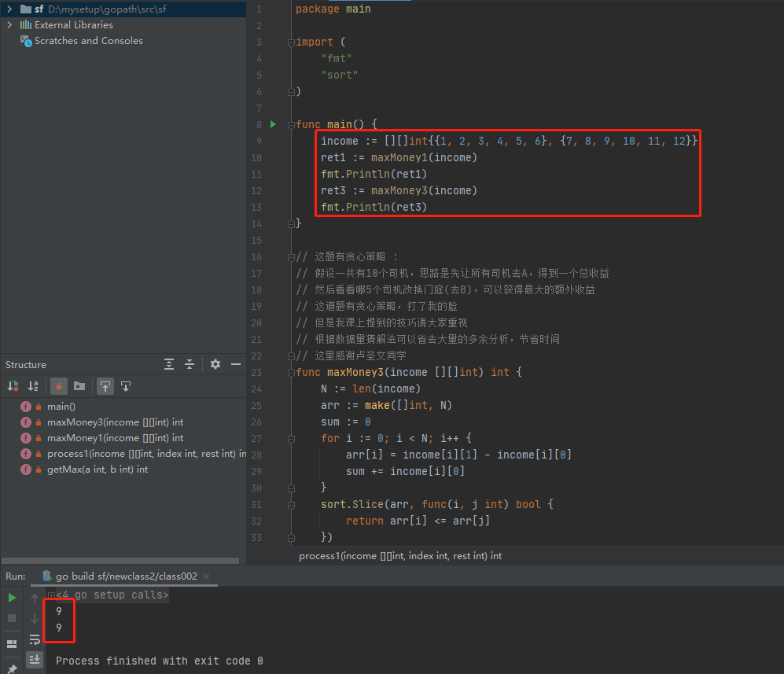Expand the sf project folder
784x674 pixels.
9,9
